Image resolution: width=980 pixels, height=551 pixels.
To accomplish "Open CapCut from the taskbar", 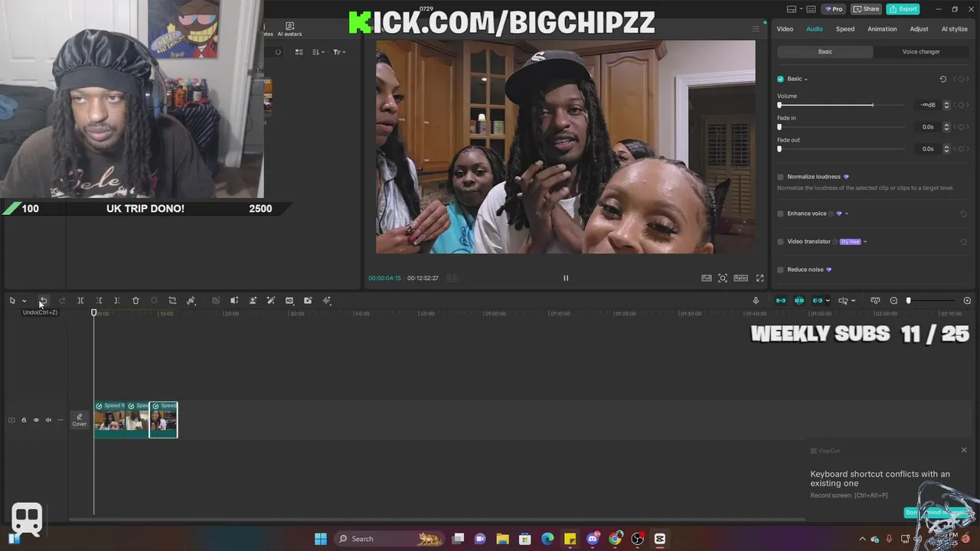I will [x=660, y=539].
